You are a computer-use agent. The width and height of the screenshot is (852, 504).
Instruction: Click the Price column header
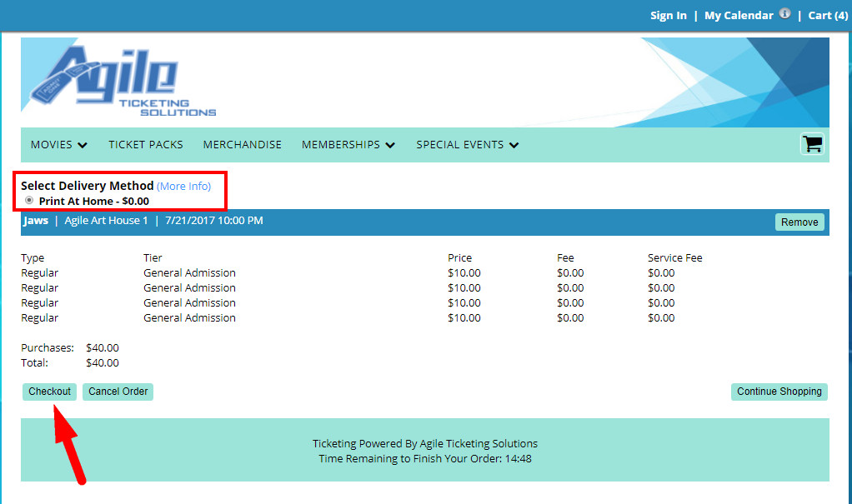pyautogui.click(x=459, y=258)
